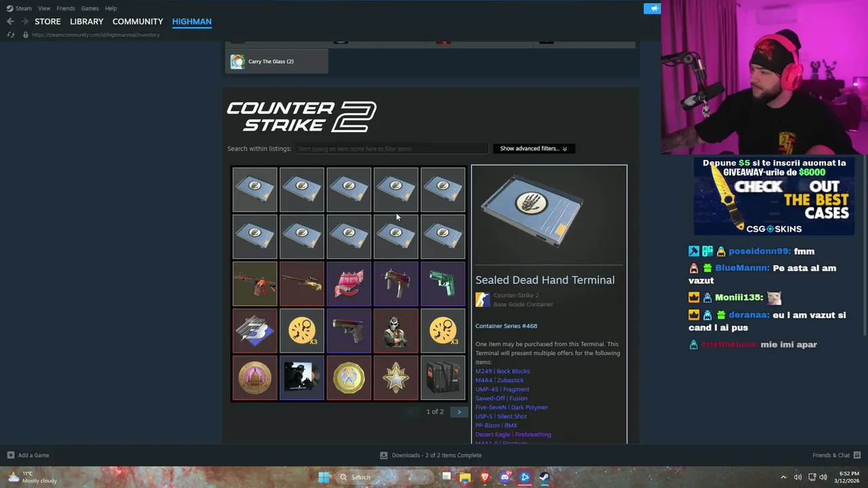Open the HIGHMAN profile section
868x488 pixels.
click(192, 22)
